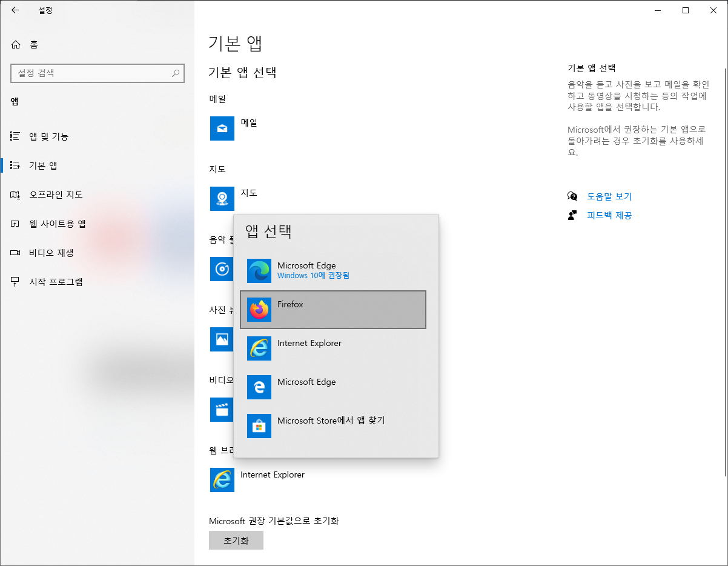This screenshot has width=728, height=566.
Task: Click the 앱 및 기능 list icon
Action: point(15,136)
